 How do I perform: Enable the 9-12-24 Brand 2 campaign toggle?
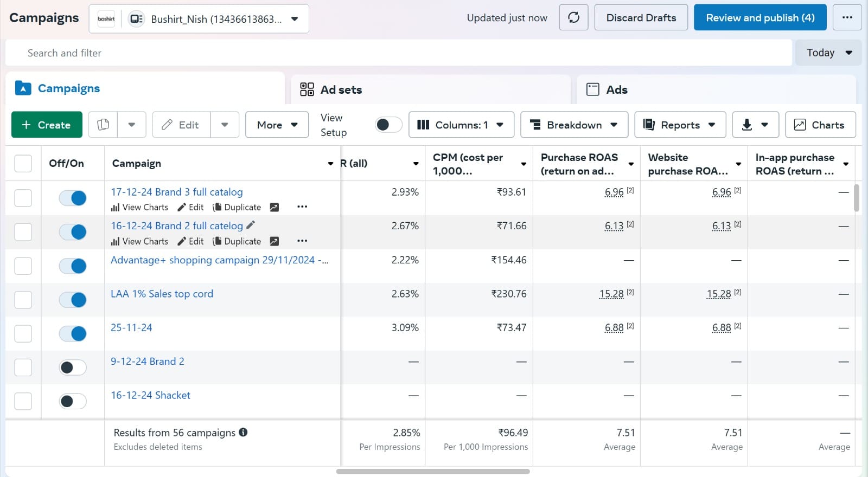73,368
